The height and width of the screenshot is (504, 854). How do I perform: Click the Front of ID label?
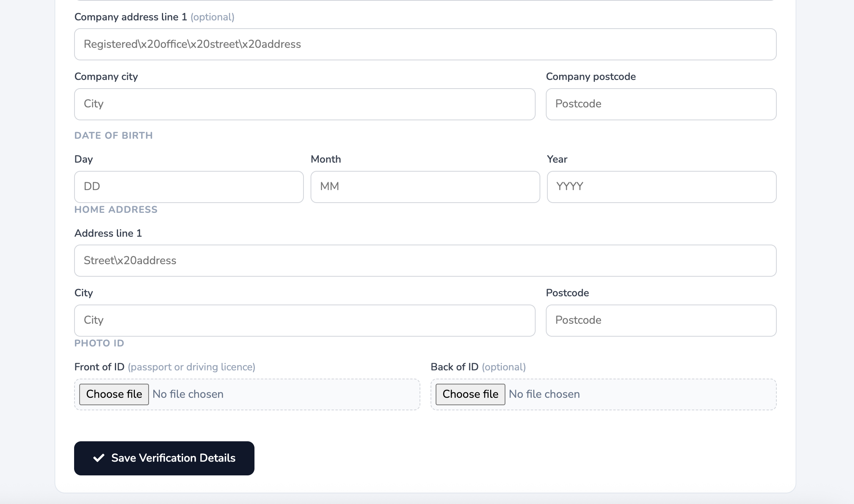coord(99,367)
